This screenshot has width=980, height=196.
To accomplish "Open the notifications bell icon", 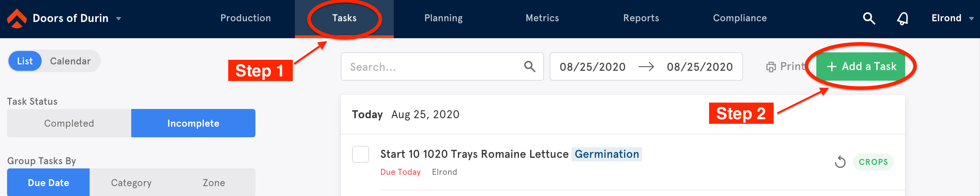I will [x=902, y=18].
